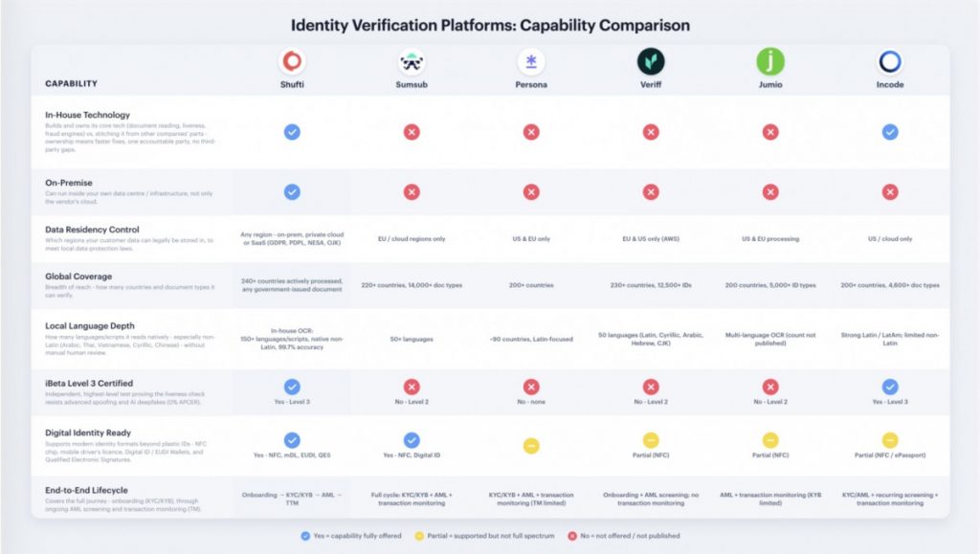Click 'EU / cloud regions only' cell
980x554 pixels.
coord(412,238)
